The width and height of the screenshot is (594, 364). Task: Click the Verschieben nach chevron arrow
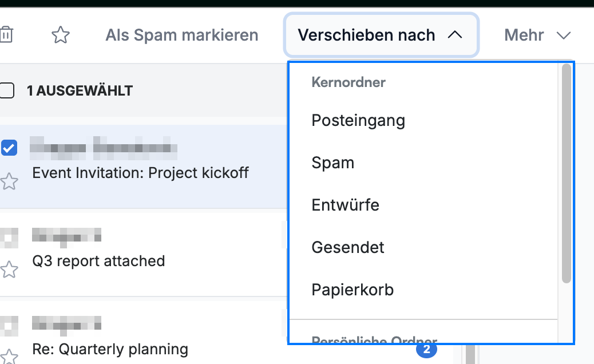point(455,35)
